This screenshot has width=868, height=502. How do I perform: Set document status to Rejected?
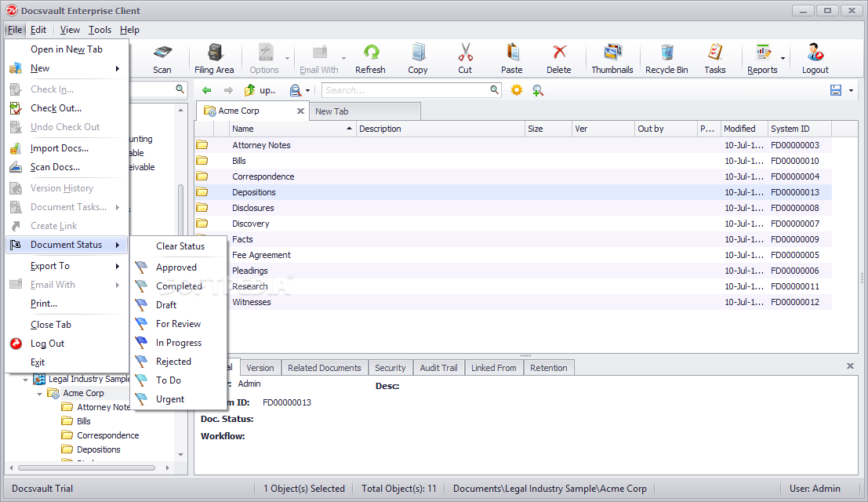pyautogui.click(x=180, y=362)
